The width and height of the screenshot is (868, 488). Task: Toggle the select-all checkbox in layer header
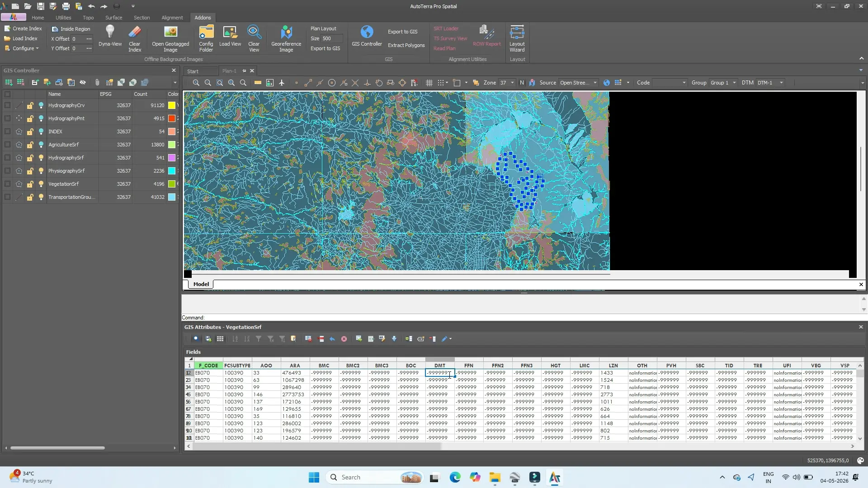pos(7,94)
